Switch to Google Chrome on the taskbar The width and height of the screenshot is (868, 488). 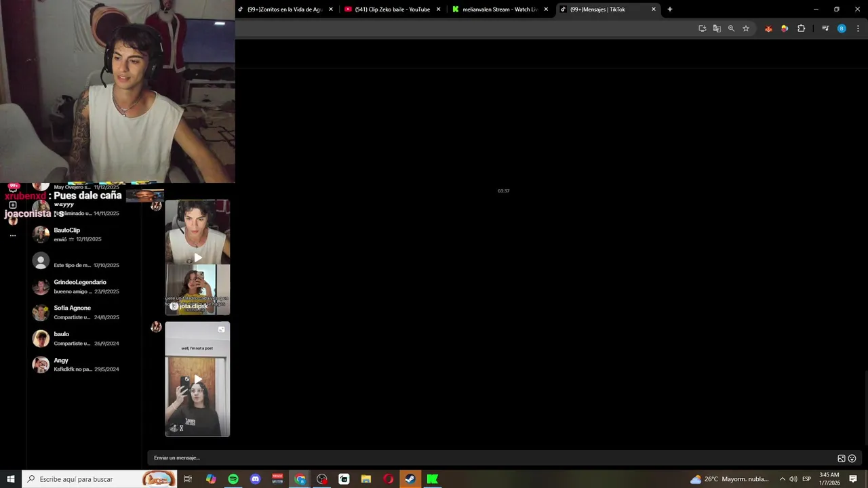point(300,479)
